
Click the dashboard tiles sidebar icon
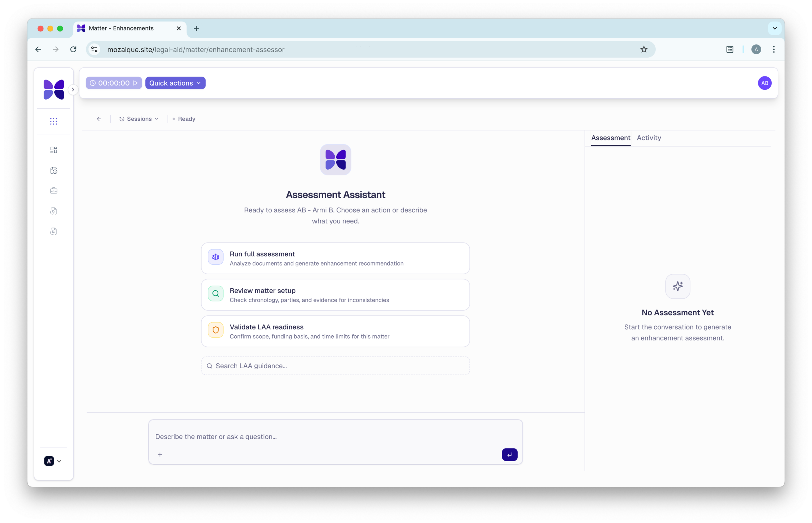(53, 150)
